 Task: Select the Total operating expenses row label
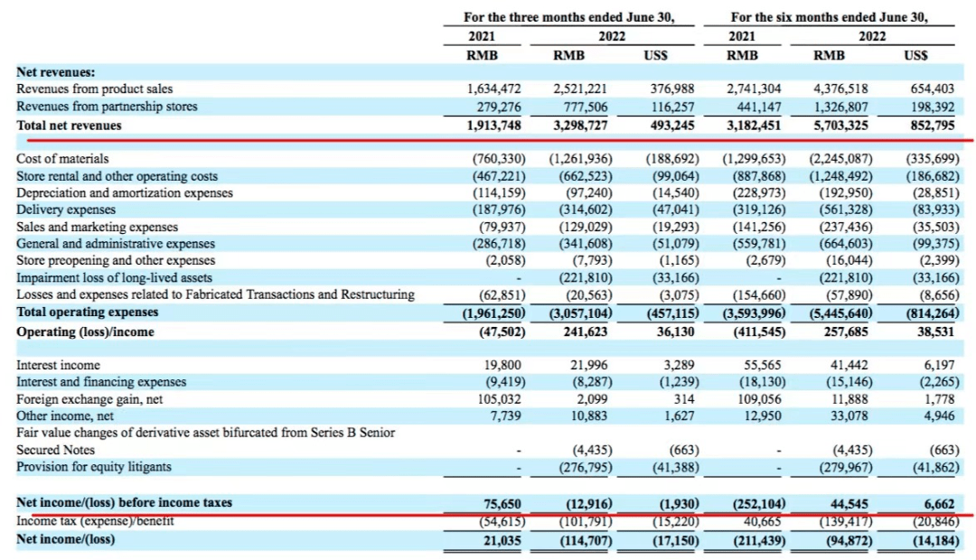(87, 312)
